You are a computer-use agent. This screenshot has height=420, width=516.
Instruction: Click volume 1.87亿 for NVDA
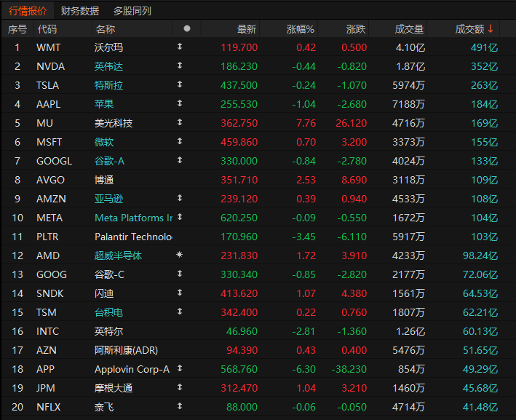click(x=410, y=66)
